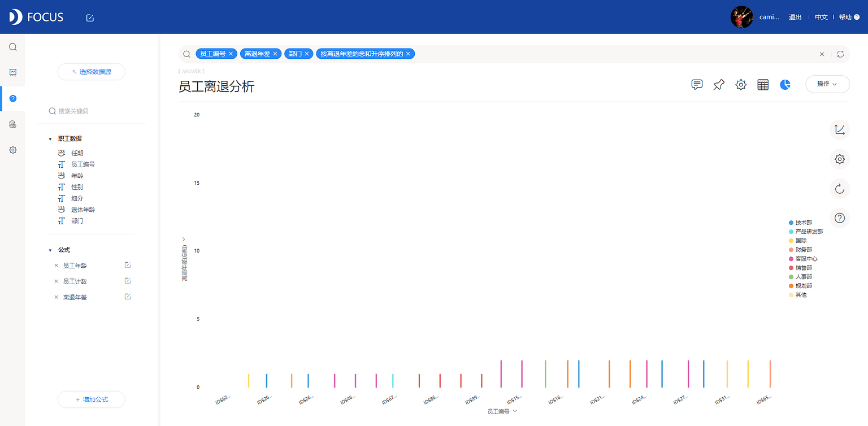Click 增加公式 button

point(91,399)
